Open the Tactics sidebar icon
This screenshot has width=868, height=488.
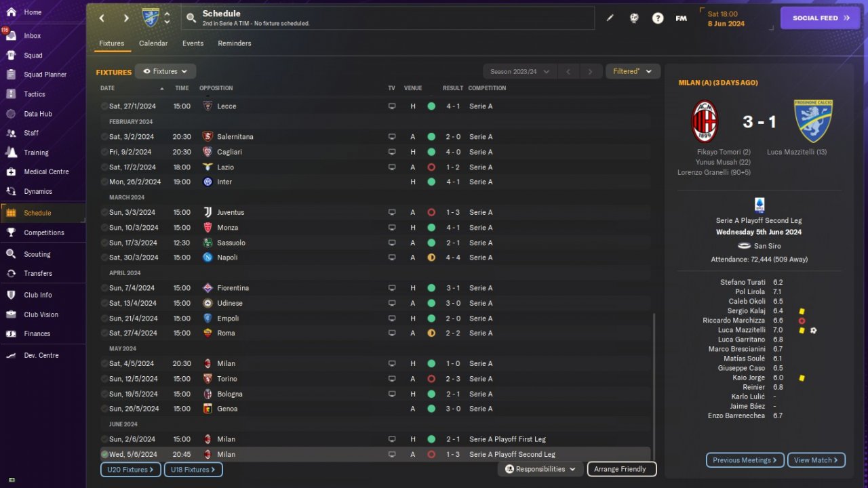pyautogui.click(x=11, y=94)
